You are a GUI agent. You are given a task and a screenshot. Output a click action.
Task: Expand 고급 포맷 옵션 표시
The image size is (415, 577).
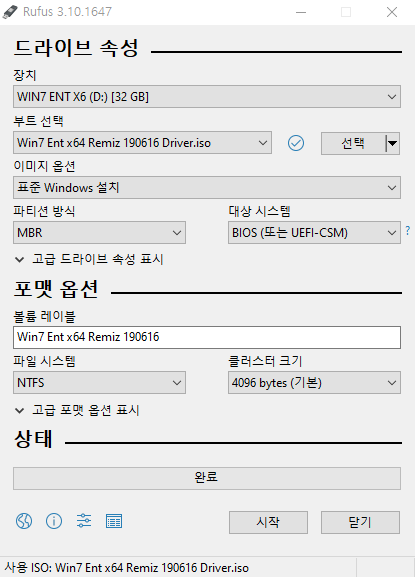point(77,410)
